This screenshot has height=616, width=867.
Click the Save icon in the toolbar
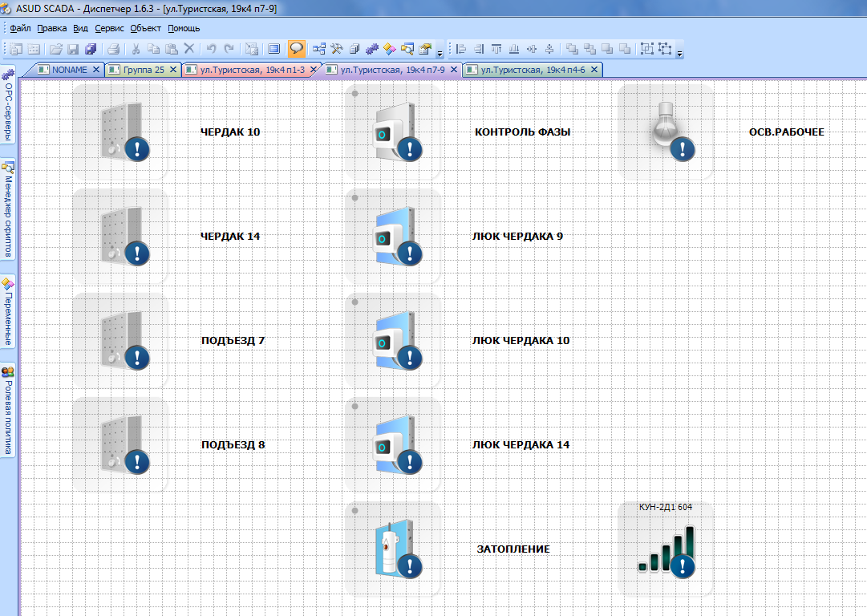pyautogui.click(x=74, y=49)
